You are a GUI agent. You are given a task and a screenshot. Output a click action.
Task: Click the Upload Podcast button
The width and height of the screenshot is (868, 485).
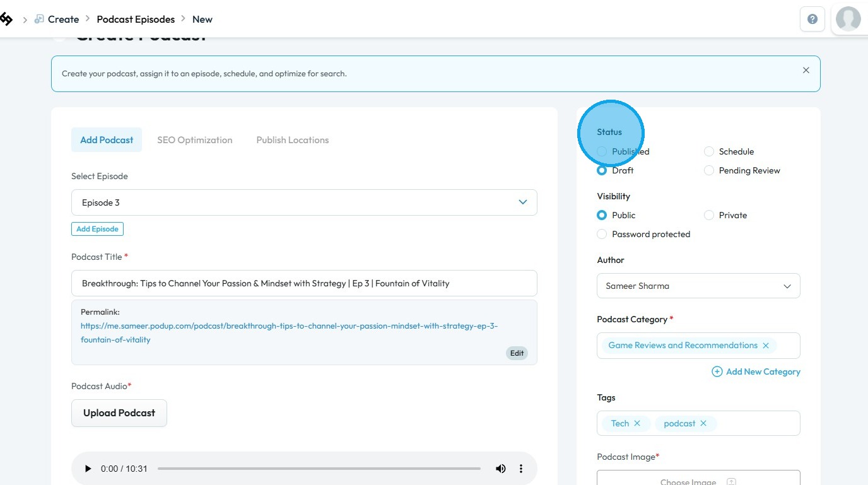[x=119, y=413]
